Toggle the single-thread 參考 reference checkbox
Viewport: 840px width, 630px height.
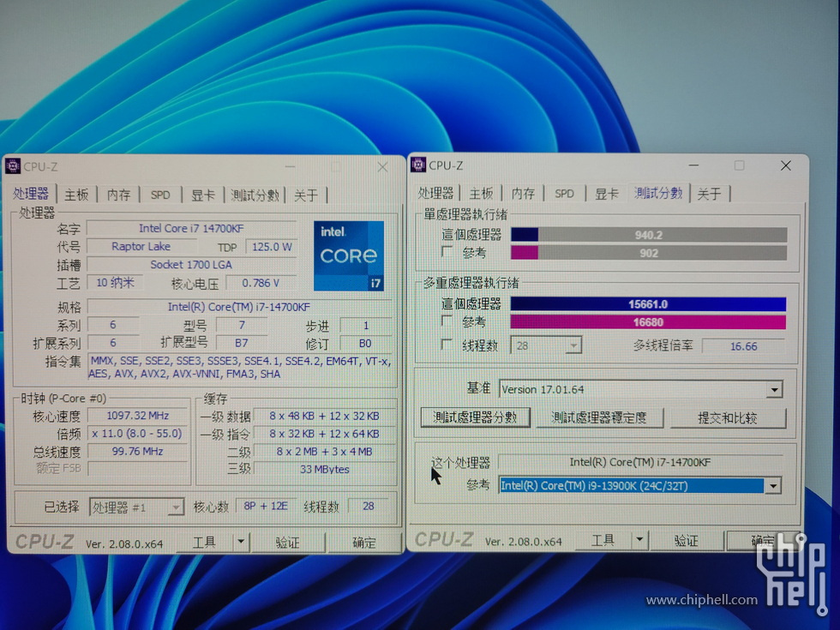click(x=447, y=251)
